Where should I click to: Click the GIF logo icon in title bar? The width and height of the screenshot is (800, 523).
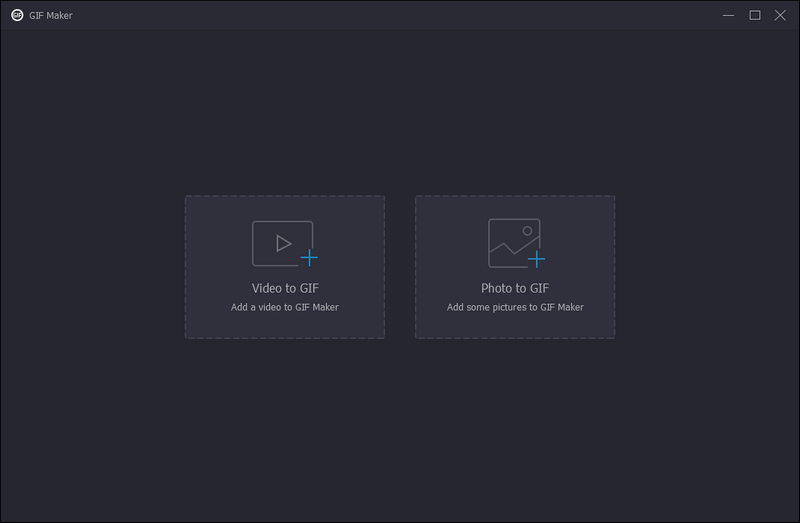point(17,15)
